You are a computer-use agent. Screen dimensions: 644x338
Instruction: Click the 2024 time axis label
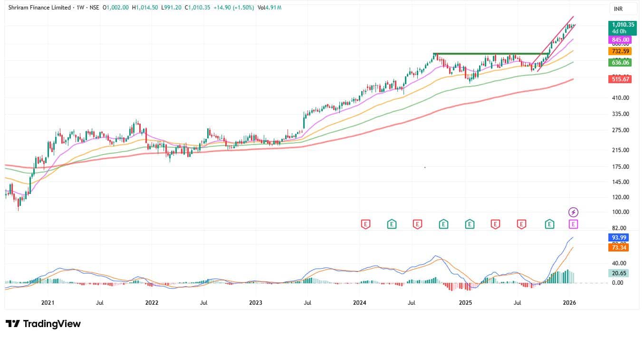click(360, 302)
